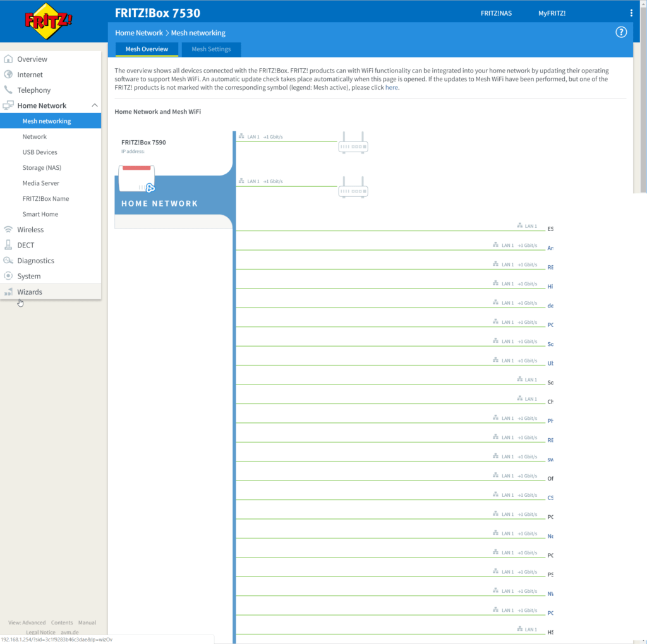Click the first mesh repeater router icon
Viewport: 647px width, 644px height.
pos(353,143)
